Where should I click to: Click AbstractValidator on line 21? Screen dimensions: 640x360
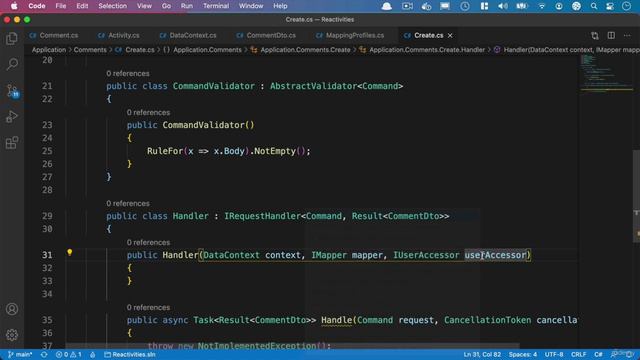pyautogui.click(x=313, y=86)
